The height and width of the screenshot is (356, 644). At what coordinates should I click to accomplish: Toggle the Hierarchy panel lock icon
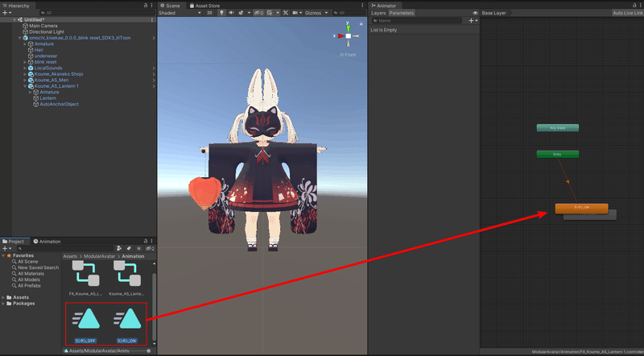coord(146,6)
